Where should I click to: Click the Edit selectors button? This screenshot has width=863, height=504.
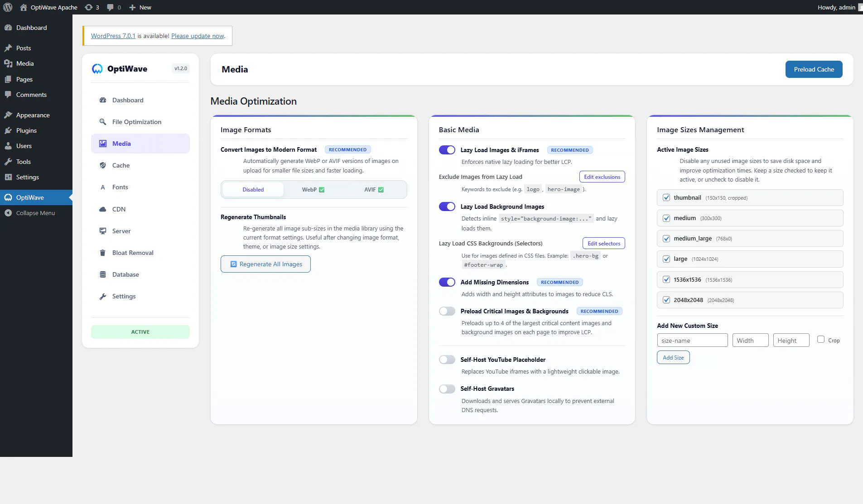[x=604, y=244]
